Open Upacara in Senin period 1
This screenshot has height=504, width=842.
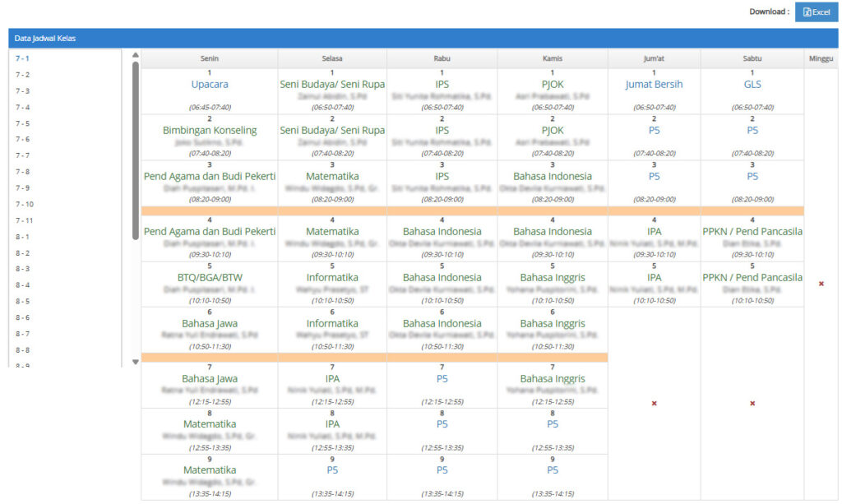pyautogui.click(x=210, y=84)
